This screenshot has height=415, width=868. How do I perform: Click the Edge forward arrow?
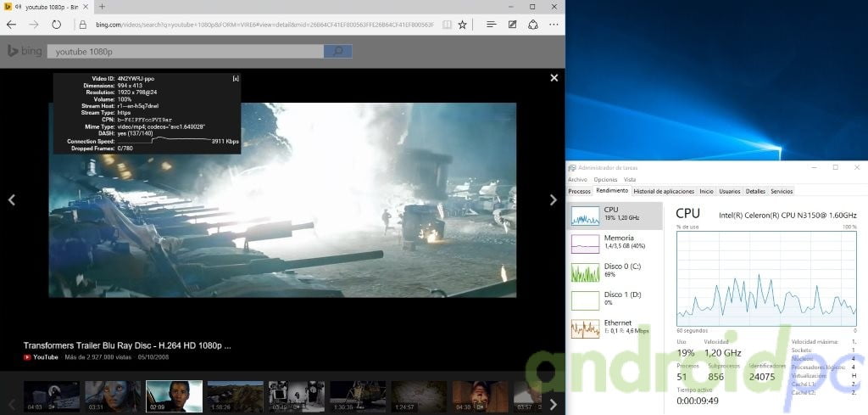[x=34, y=25]
